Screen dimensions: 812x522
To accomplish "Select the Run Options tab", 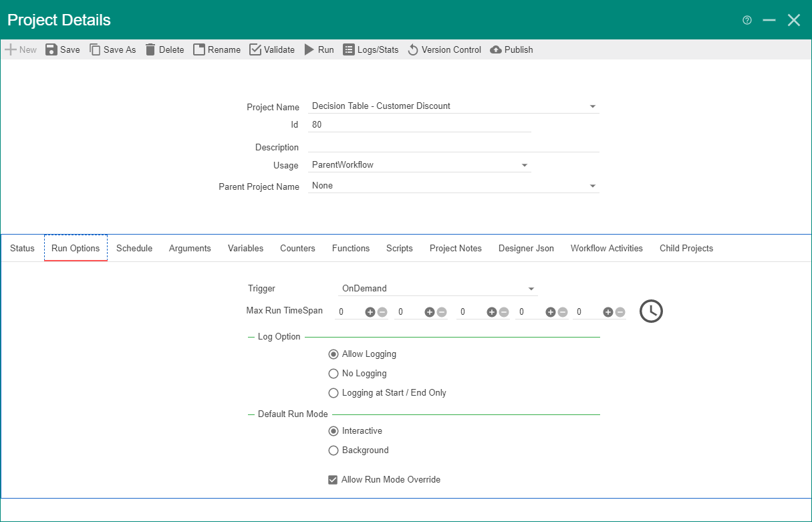I will tap(76, 248).
